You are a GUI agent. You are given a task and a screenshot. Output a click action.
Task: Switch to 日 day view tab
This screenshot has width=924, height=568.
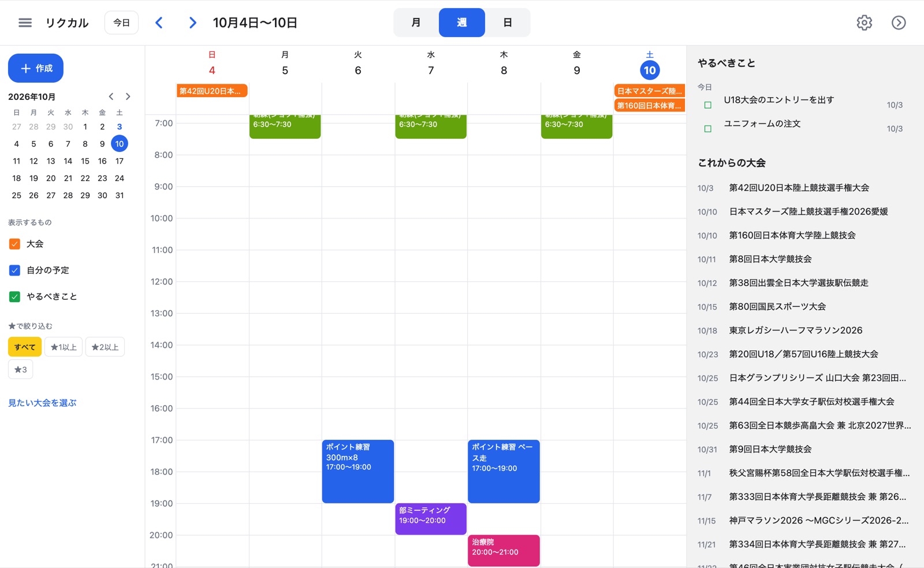pos(508,23)
